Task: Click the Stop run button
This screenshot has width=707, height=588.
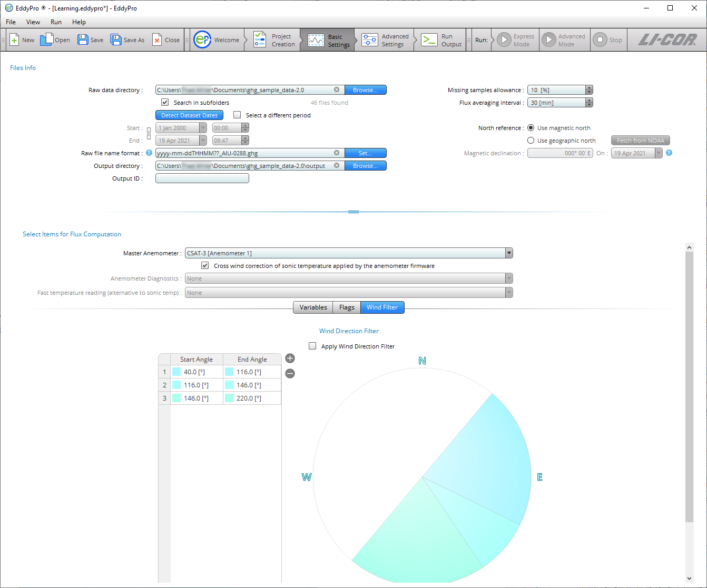Action: [608, 40]
